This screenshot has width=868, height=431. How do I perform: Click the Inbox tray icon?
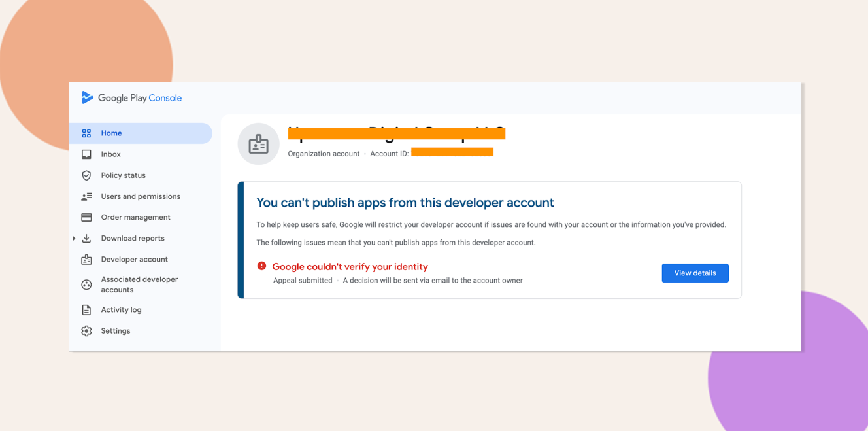pos(86,154)
